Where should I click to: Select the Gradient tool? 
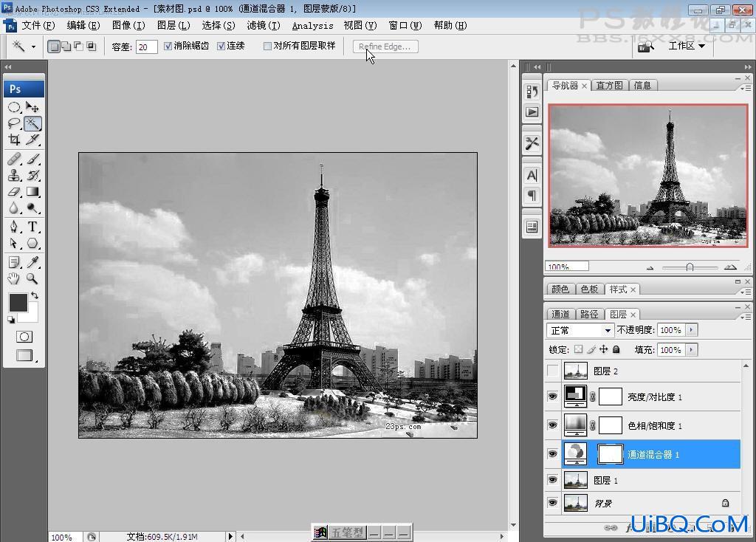32,191
